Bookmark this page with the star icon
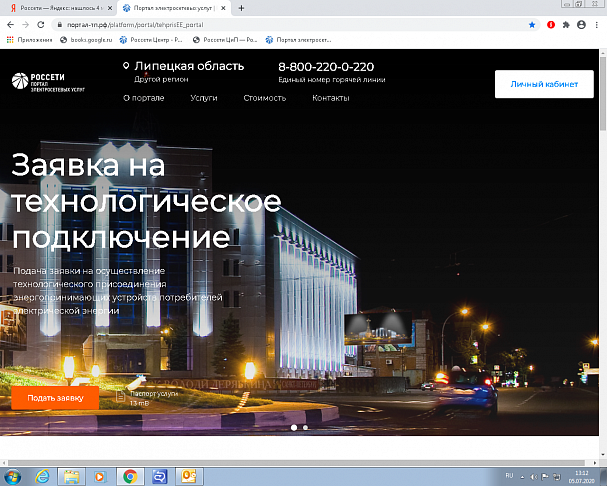The height and width of the screenshot is (486, 607). click(x=532, y=24)
